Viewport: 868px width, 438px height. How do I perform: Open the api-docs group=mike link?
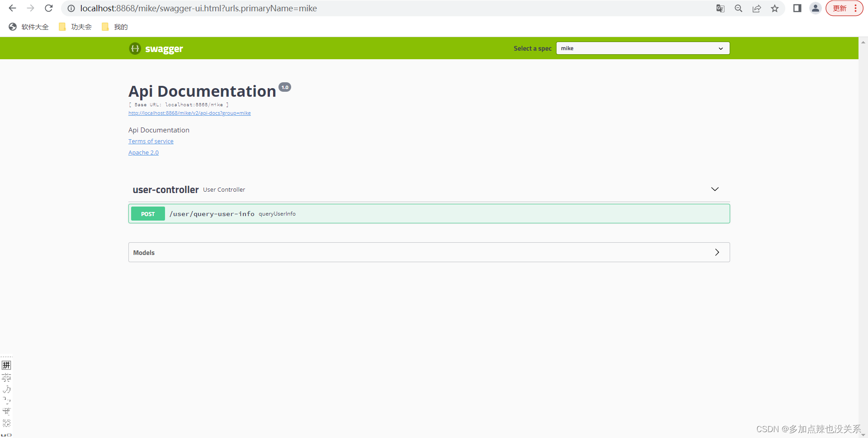click(x=189, y=113)
